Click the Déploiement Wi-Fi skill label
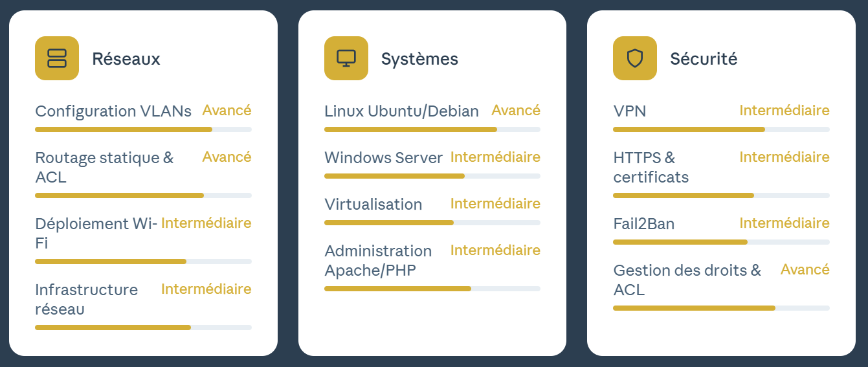This screenshot has height=367, width=868. (95, 233)
